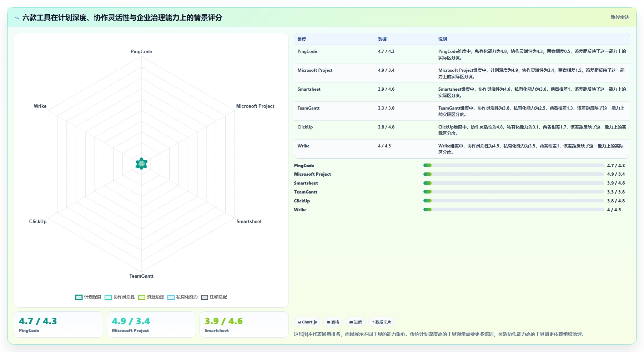Click the footnote beginning 这张图不代表通用排名

click(x=440, y=335)
